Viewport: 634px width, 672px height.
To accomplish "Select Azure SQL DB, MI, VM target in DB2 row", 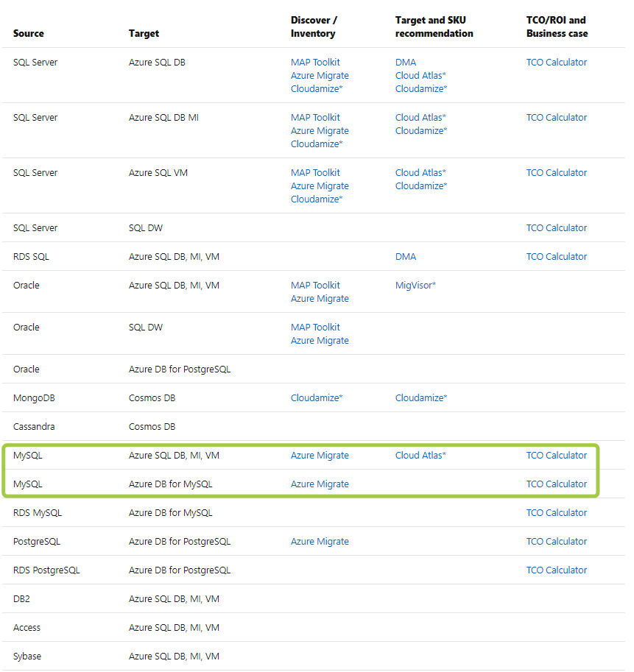I will point(174,599).
